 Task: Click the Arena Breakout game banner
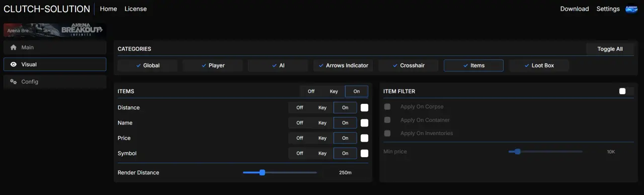(x=54, y=30)
